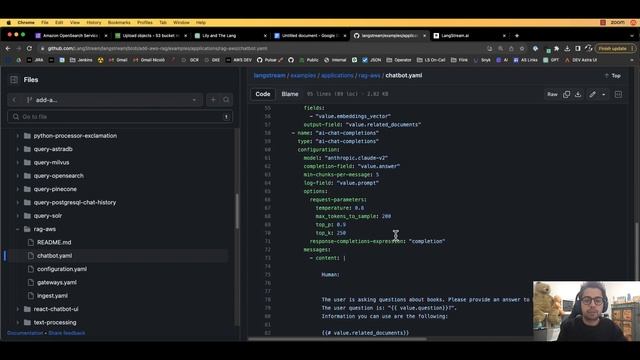
Task: Expand the query-milvus folder
Action: click(18, 162)
